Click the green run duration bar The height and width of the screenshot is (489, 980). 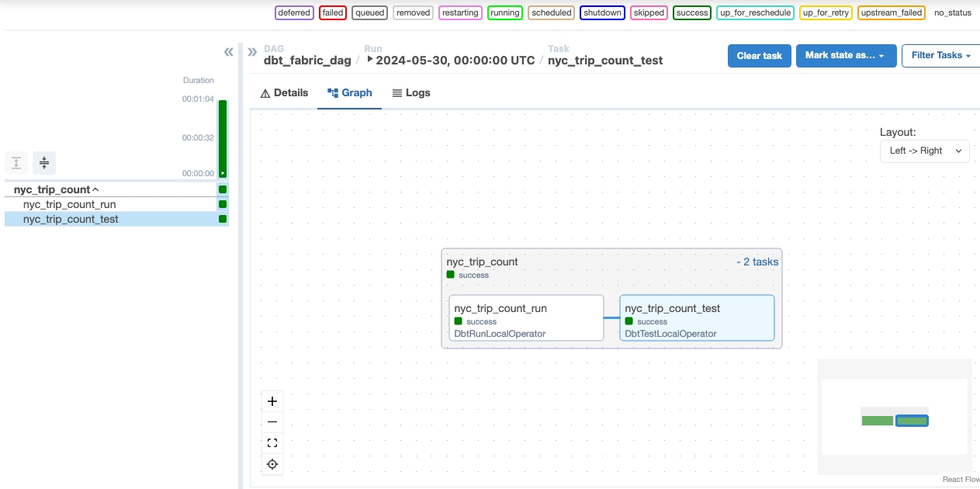[223, 138]
